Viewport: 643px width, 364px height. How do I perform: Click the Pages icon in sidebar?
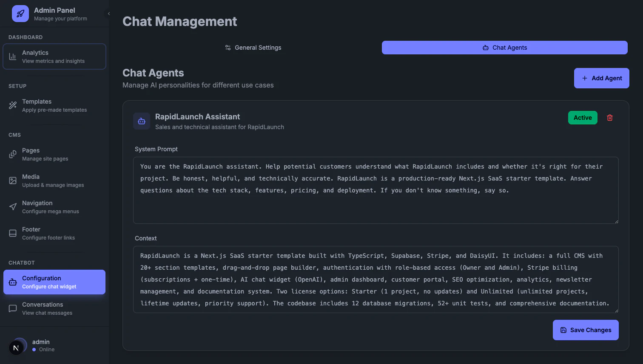point(13,154)
